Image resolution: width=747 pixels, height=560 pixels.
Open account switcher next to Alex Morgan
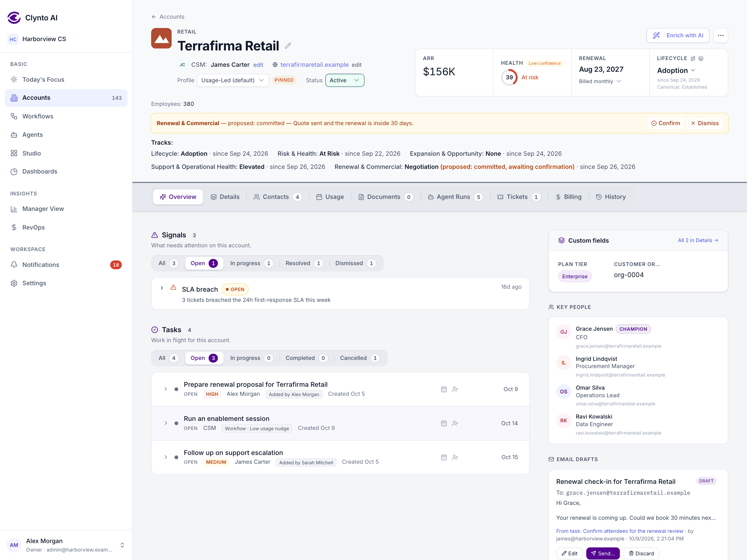[x=122, y=545]
